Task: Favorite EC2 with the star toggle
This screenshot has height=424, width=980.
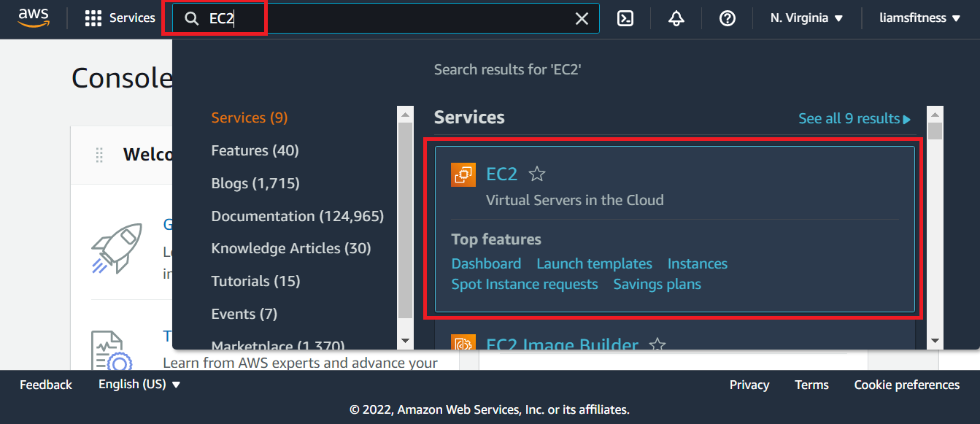Action: 537,174
